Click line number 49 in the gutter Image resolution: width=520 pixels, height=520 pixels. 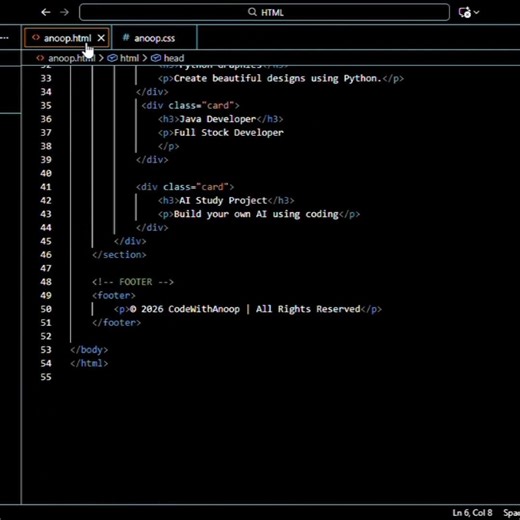click(x=46, y=295)
